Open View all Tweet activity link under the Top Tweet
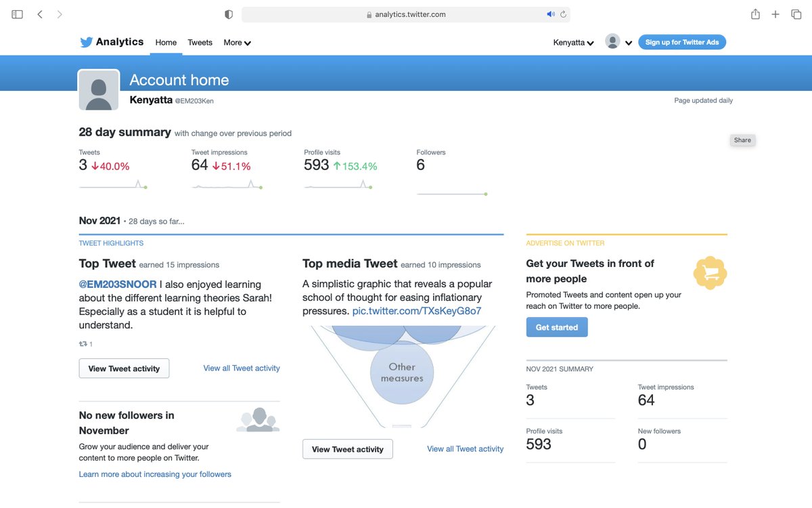Screen dimensions: 812x508 (x=242, y=368)
